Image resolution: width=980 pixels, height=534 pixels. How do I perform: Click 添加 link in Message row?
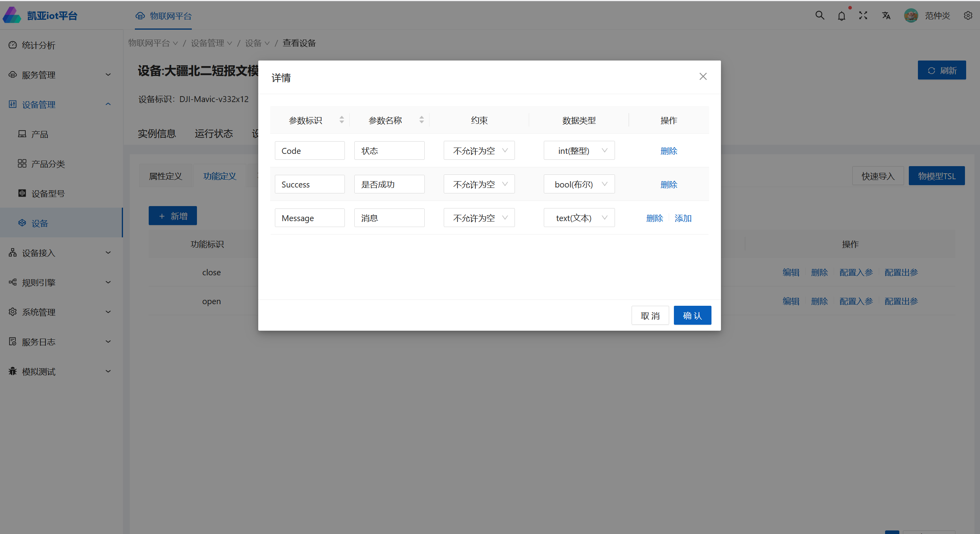(683, 218)
